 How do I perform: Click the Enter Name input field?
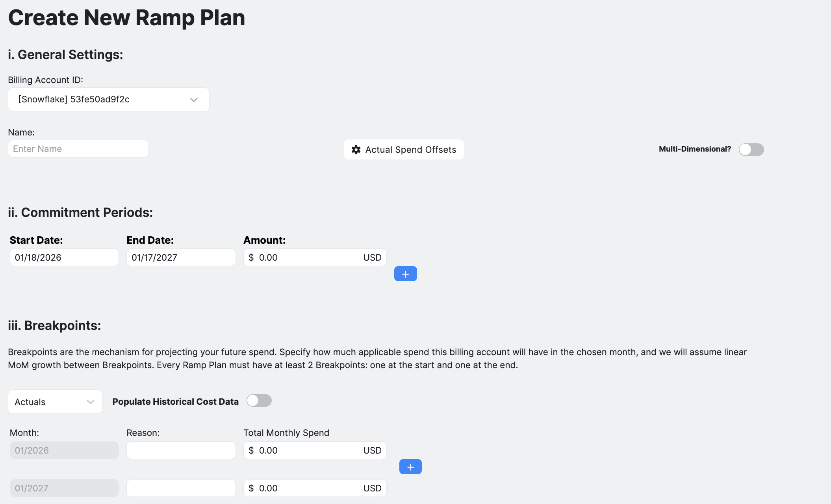[78, 148]
